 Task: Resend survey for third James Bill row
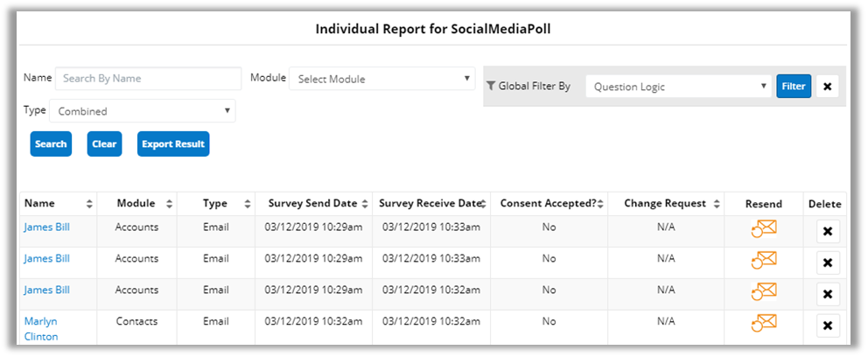tap(764, 291)
